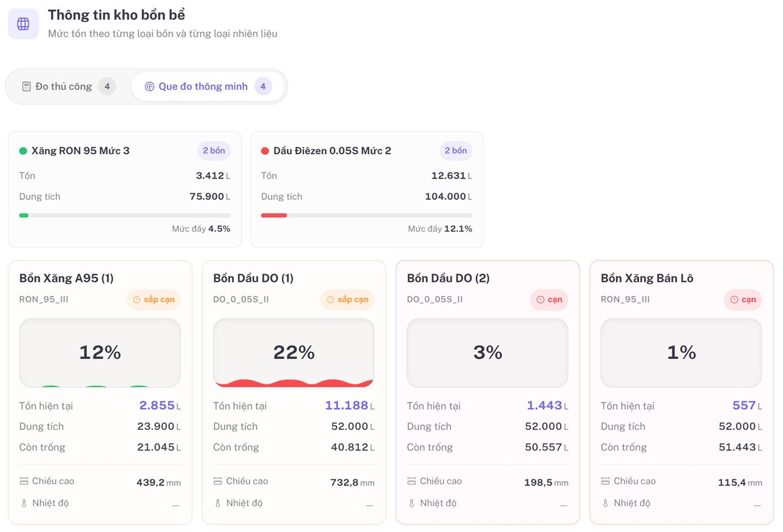Click the 2 bồn badge for Dầu Điêzen 0.05S
This screenshot has height=532, width=783.
pos(456,150)
